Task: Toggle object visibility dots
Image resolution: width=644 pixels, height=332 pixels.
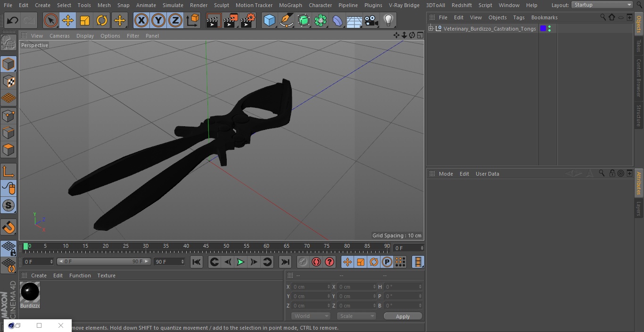Action: point(550,29)
